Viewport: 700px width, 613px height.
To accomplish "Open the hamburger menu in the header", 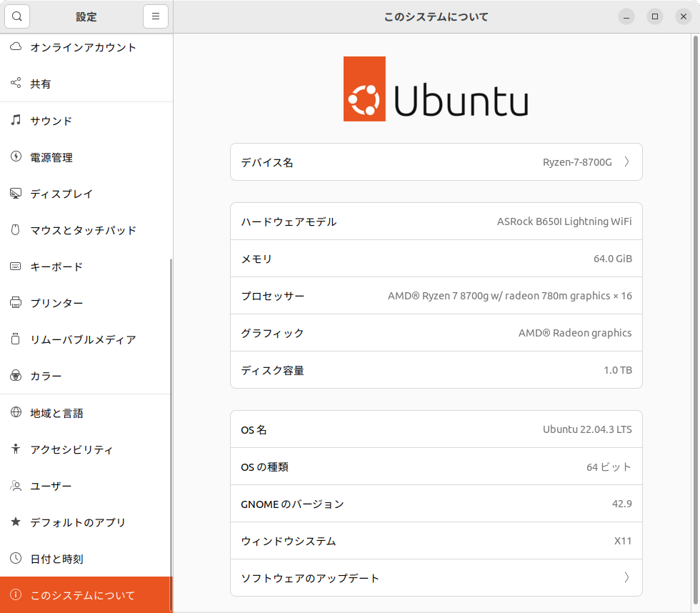I will [156, 16].
